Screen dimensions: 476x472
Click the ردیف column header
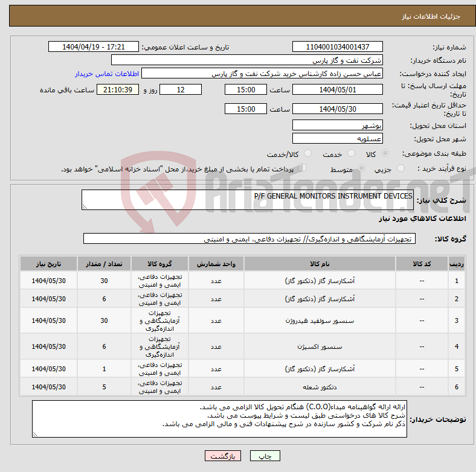coord(456,264)
